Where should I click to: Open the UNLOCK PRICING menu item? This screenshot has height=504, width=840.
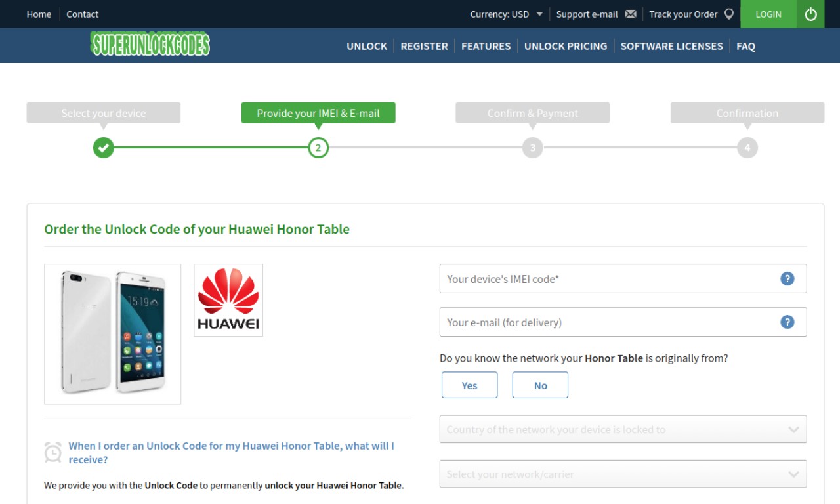[x=566, y=46]
